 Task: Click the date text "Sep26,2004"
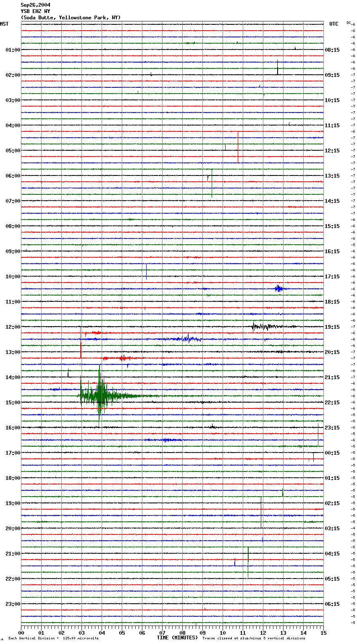35,5
